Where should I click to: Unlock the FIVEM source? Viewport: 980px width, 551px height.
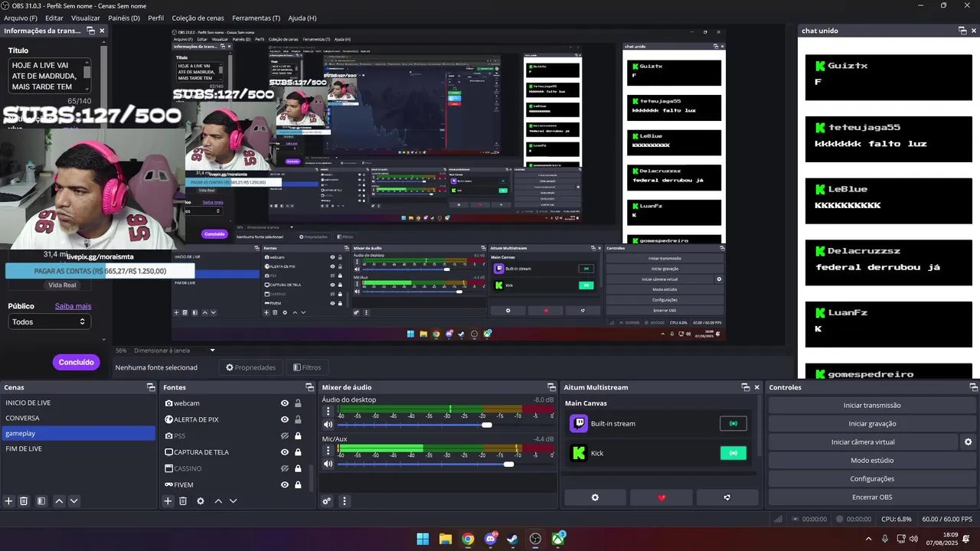[x=298, y=484]
